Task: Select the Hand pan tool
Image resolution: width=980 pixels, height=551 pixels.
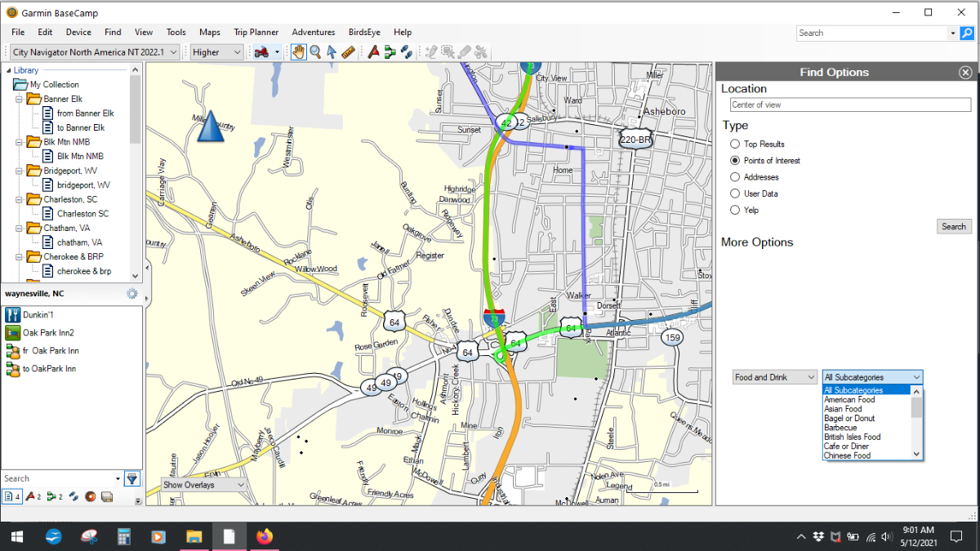Action: (x=298, y=52)
